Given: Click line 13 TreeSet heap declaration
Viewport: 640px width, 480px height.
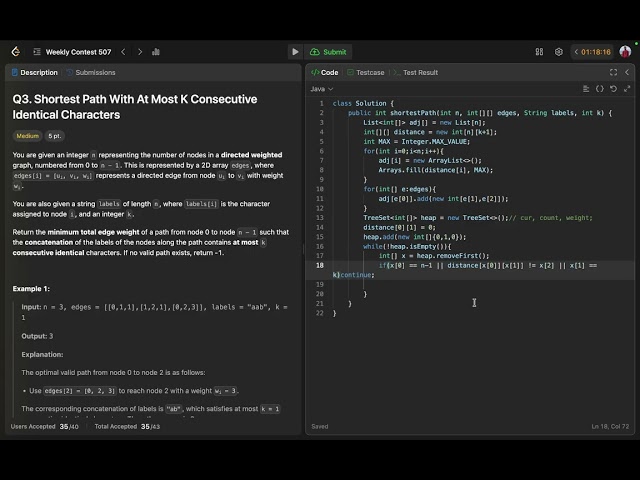Looking at the screenshot, I should tap(478, 218).
